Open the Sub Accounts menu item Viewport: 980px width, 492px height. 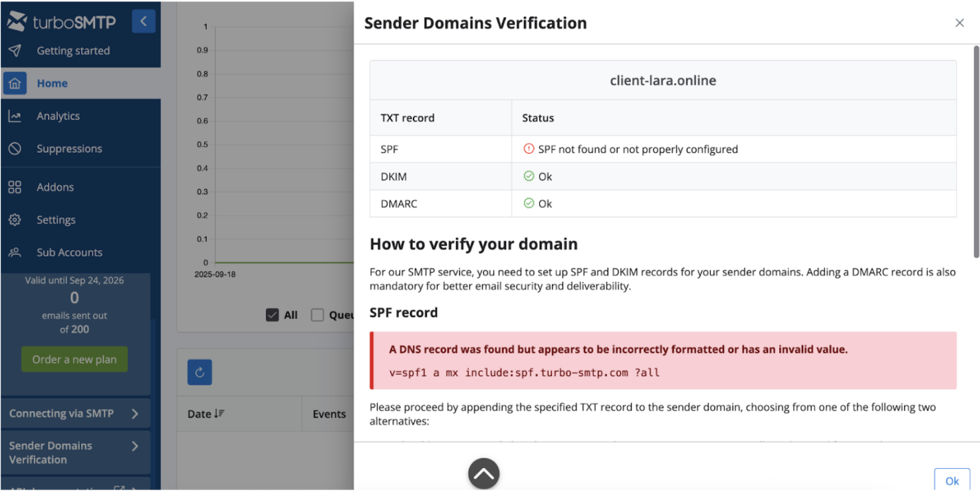pyautogui.click(x=69, y=253)
